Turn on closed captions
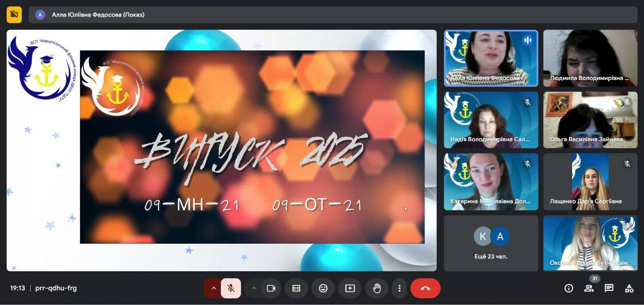The image size is (644, 305). [296, 288]
